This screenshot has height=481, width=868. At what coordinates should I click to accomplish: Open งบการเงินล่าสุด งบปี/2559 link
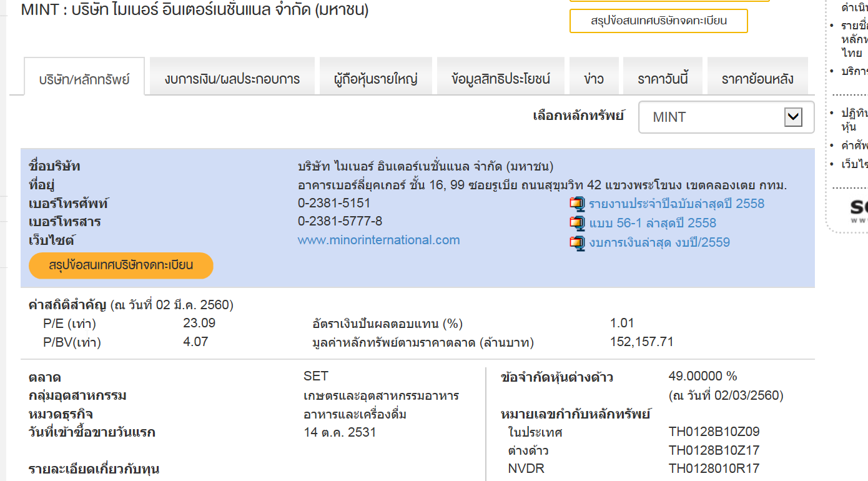click(x=659, y=242)
